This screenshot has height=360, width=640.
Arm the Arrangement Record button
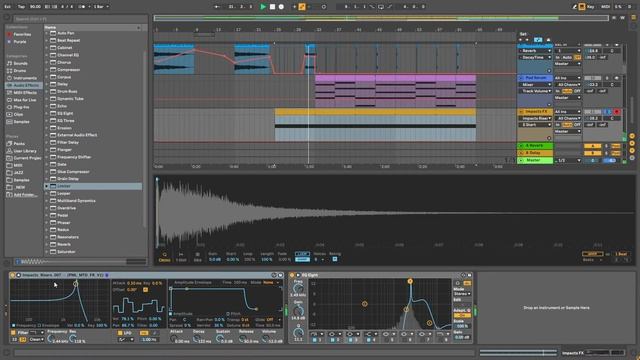pyautogui.click(x=281, y=7)
